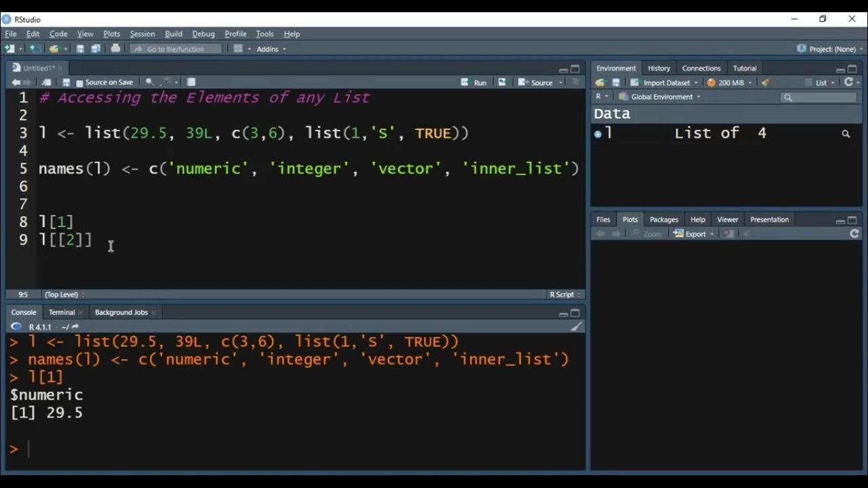Open the New File dropdown arrow
Image resolution: width=868 pixels, height=488 pixels.
20,49
